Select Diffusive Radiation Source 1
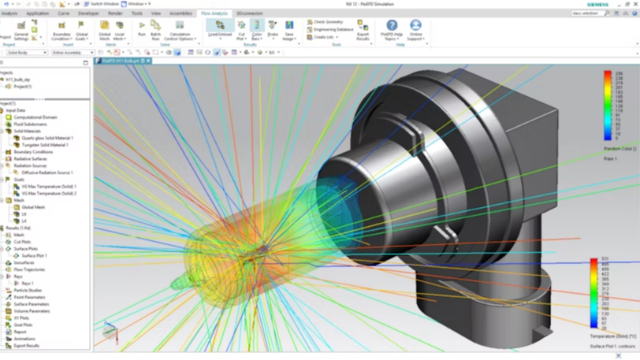 (47, 173)
